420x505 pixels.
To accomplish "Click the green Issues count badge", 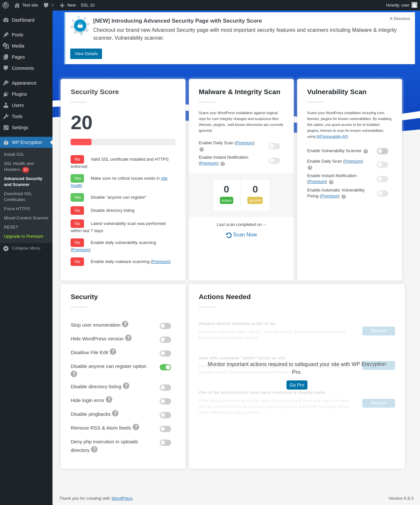I will pyautogui.click(x=226, y=200).
